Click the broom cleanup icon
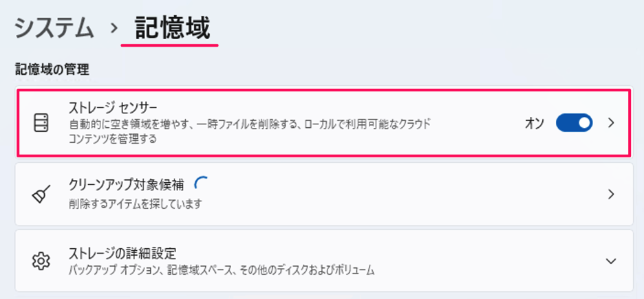 (42, 195)
